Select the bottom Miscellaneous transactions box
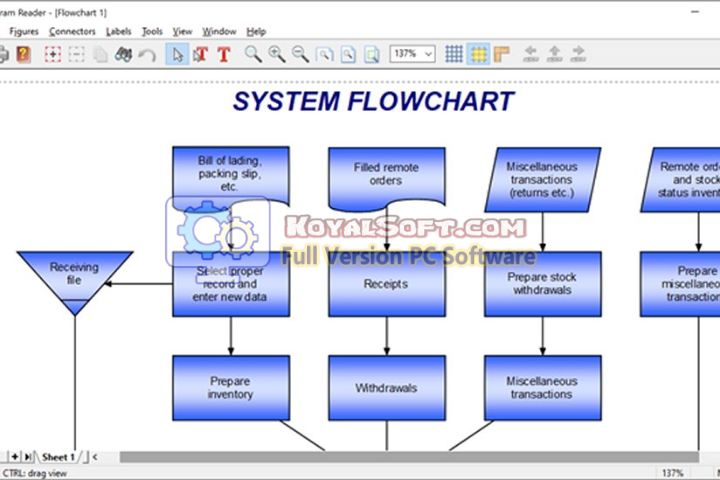The image size is (720, 480). tap(542, 388)
